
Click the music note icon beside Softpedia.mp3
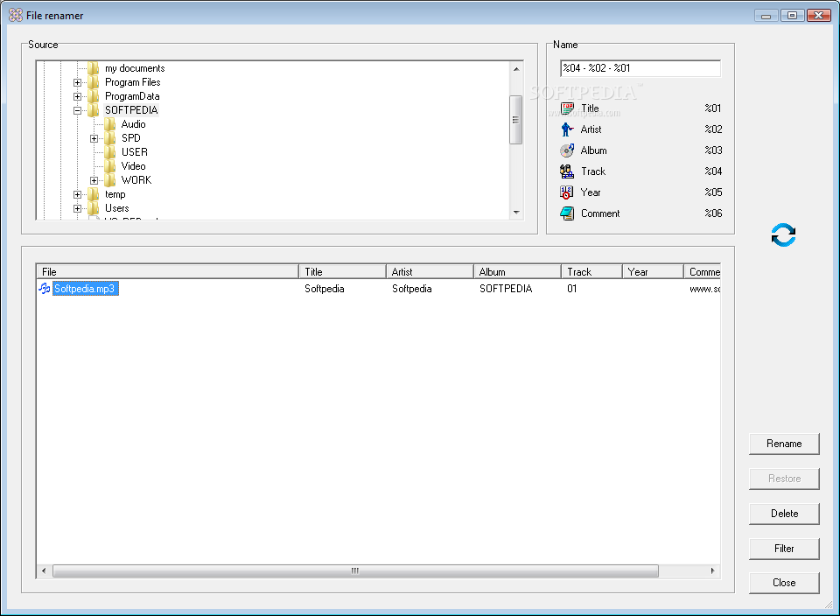(x=45, y=288)
